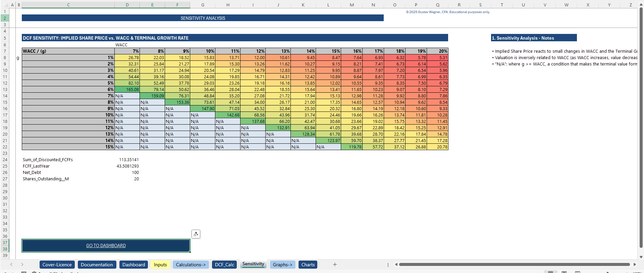Click the Select All corner of the grid
644x273 pixels.
[x=5, y=5]
